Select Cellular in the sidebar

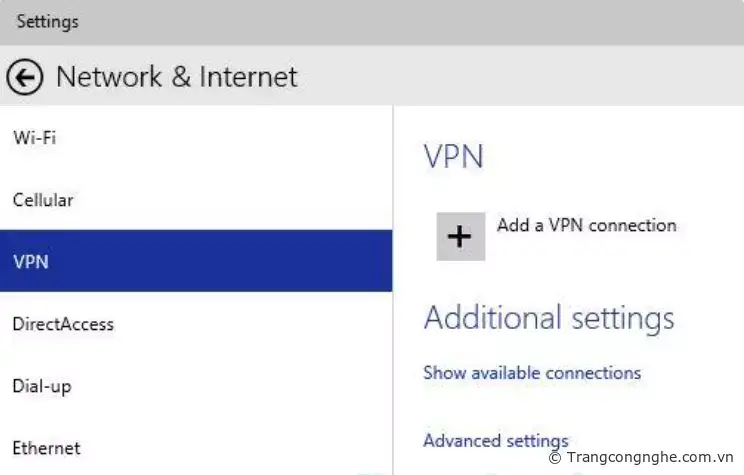(x=43, y=200)
